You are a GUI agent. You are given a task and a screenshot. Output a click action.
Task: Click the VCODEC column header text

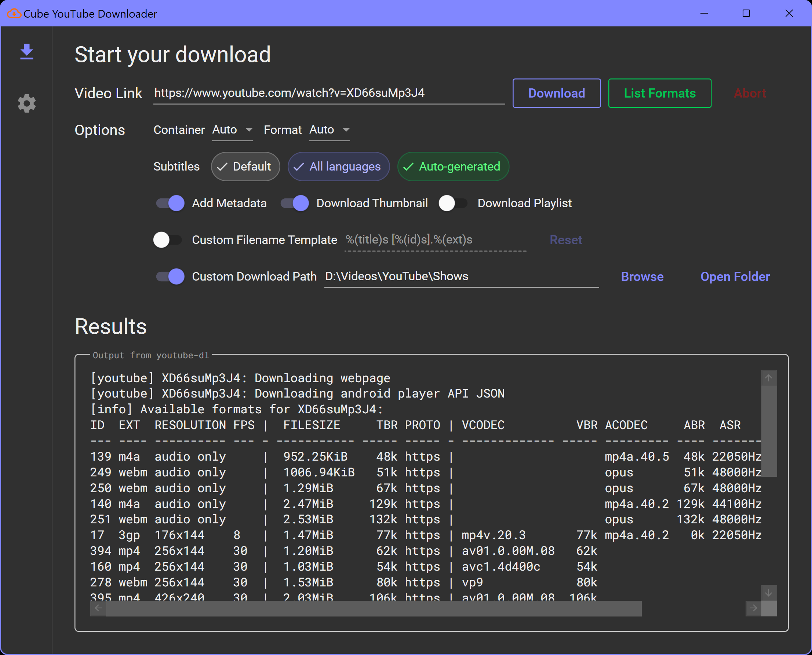(x=483, y=425)
